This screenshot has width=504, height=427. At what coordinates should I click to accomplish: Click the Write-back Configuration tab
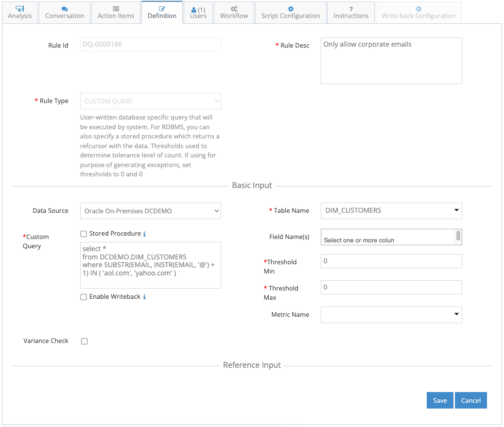click(418, 13)
